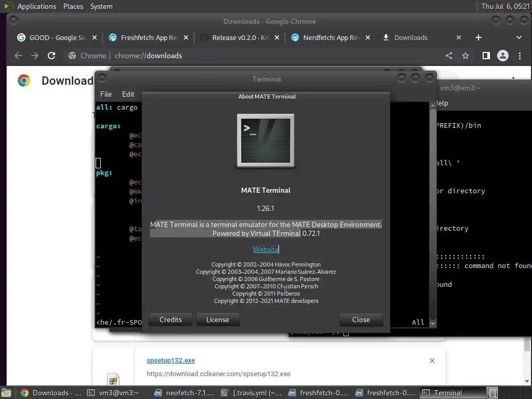Image resolution: width=532 pixels, height=399 pixels.
Task: Switch to .travis.yml taskbar item
Action: [x=251, y=393]
